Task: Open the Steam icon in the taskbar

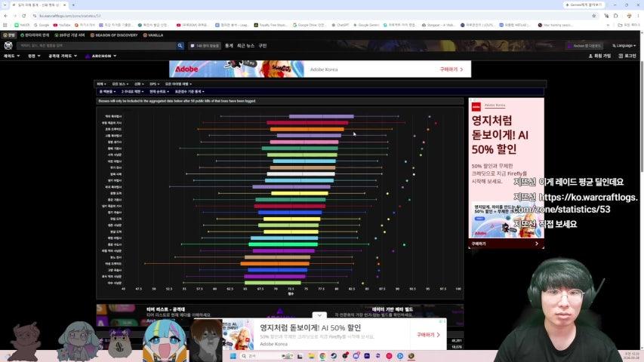Action: click(x=334, y=356)
